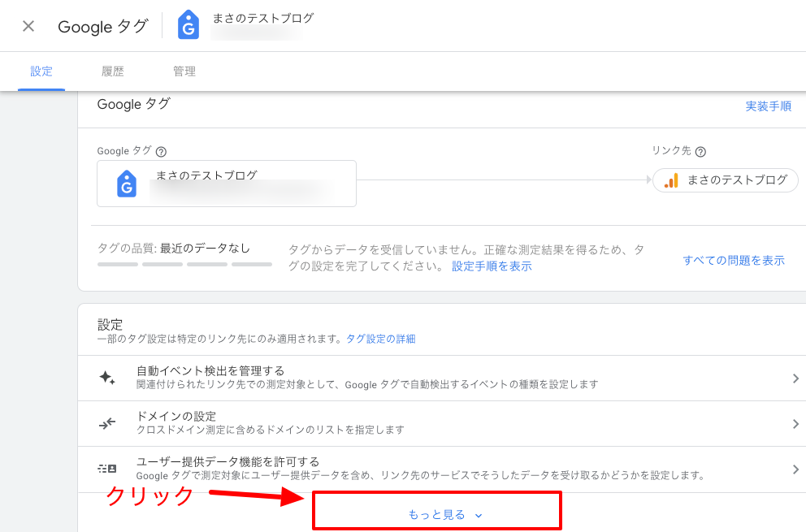The image size is (806, 532).
Task: Click すべての問題を表示 link
Action: pyautogui.click(x=734, y=261)
